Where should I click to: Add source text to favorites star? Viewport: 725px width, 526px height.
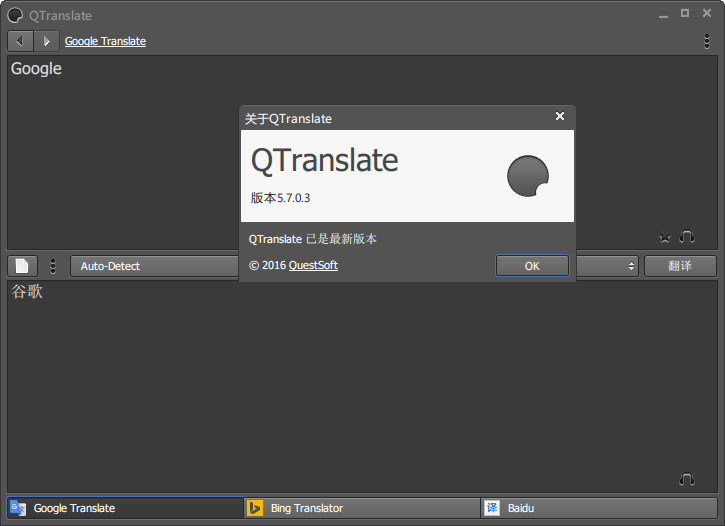664,237
